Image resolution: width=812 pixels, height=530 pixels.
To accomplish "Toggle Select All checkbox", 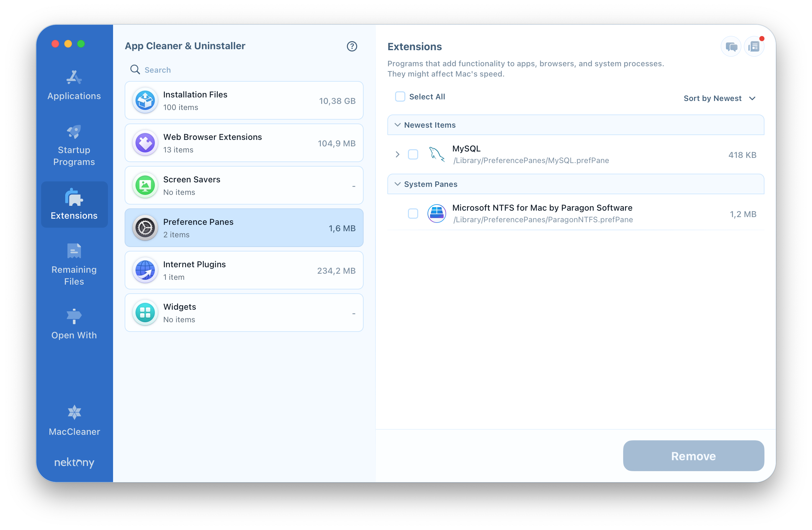I will [x=400, y=97].
